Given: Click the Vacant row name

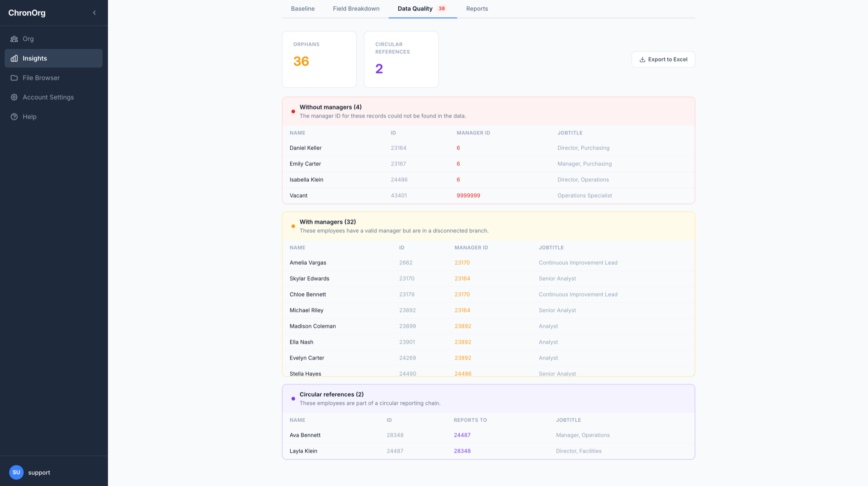Looking at the screenshot, I should click(298, 195).
